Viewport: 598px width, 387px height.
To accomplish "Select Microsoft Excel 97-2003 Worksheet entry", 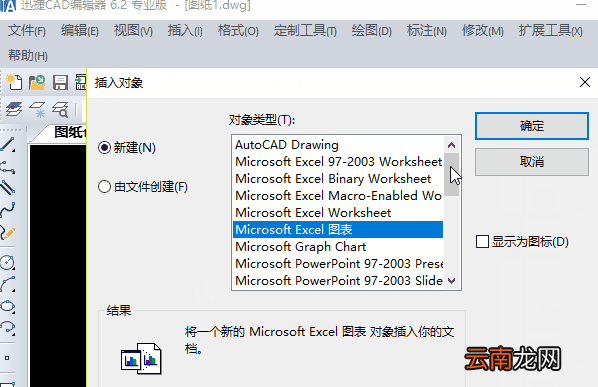I will point(338,162).
